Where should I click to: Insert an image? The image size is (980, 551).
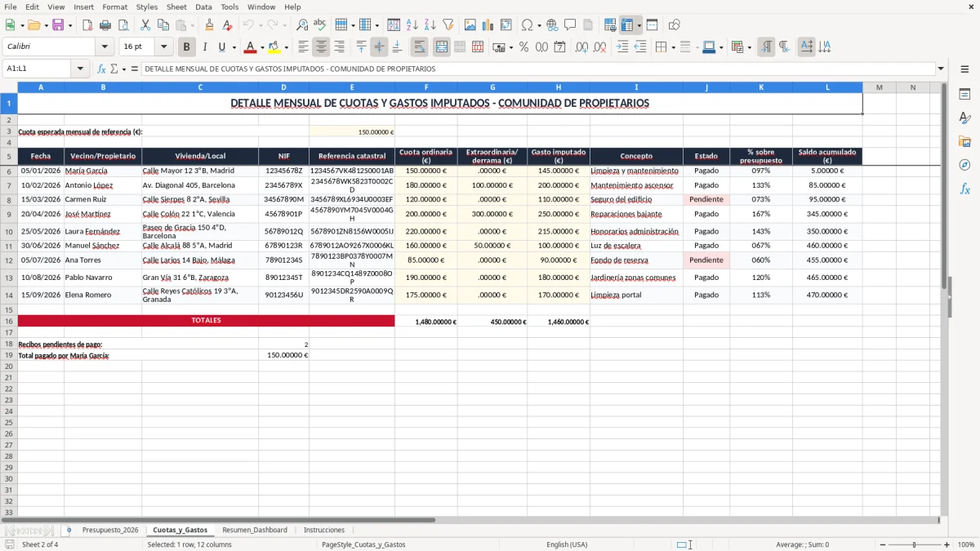(470, 25)
